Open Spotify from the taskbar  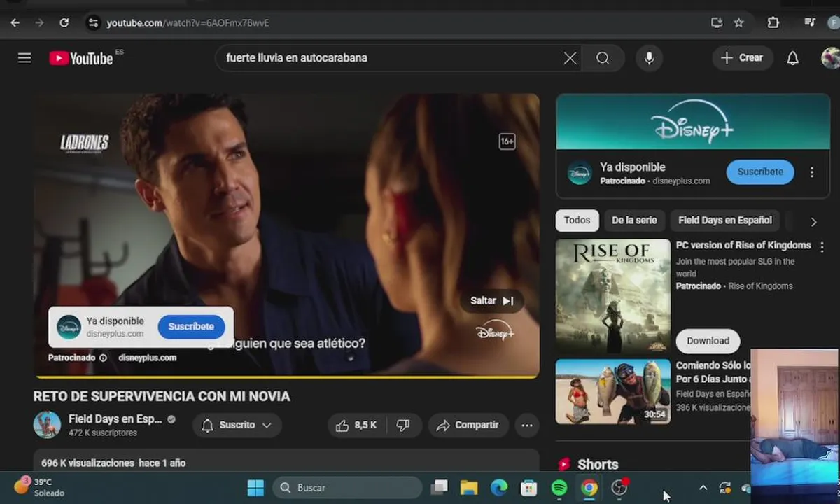(x=559, y=487)
